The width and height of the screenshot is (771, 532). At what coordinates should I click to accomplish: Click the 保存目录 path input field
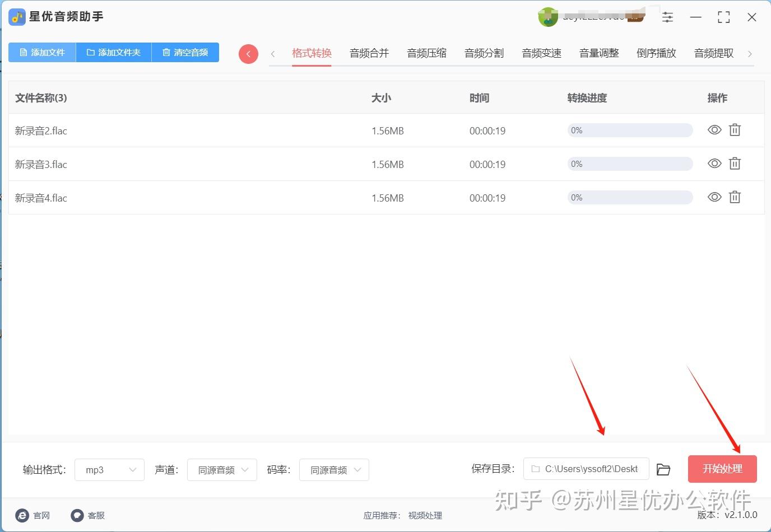[x=586, y=469]
